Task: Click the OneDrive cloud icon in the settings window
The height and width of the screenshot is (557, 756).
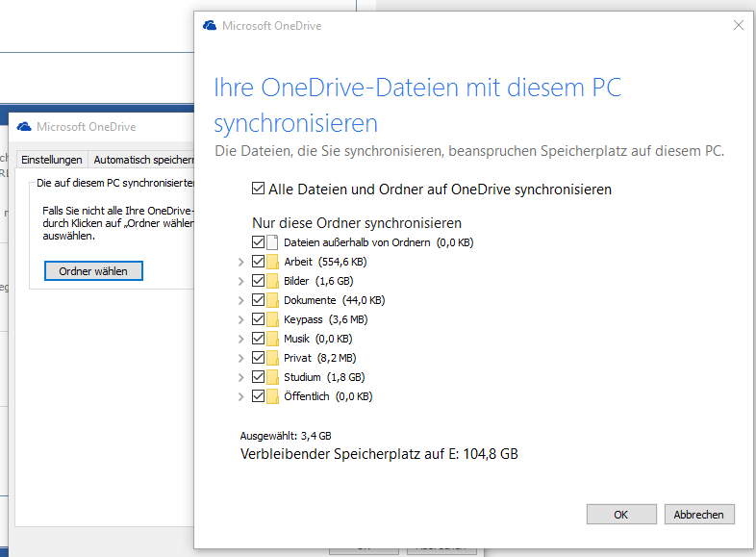Action: 24,127
